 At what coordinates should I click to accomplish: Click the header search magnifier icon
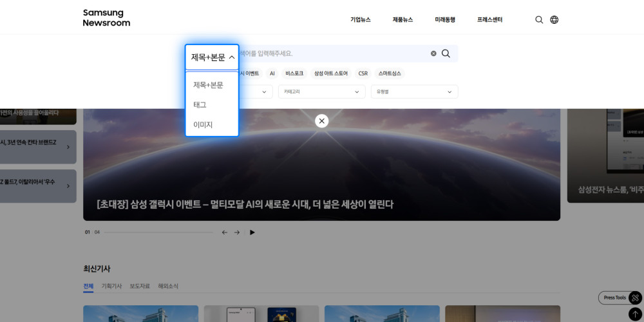pos(539,20)
